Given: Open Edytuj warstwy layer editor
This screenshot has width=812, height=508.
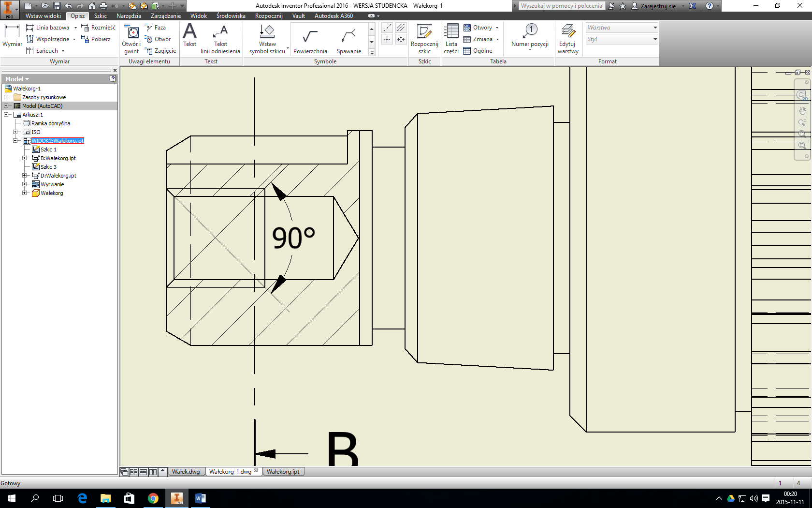Looking at the screenshot, I should pyautogui.click(x=568, y=39).
